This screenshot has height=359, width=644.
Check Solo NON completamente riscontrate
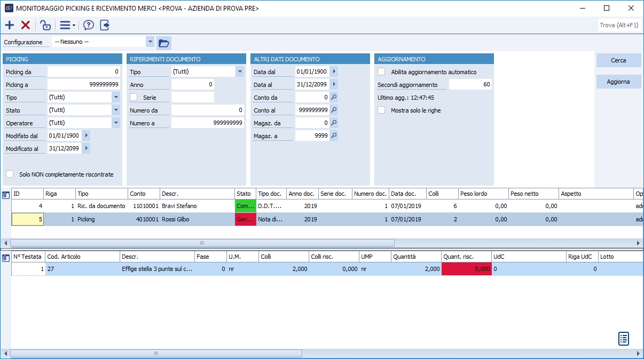tap(10, 174)
